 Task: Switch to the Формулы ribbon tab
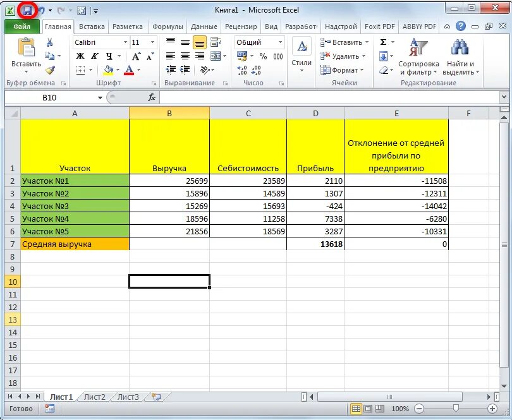tap(168, 27)
